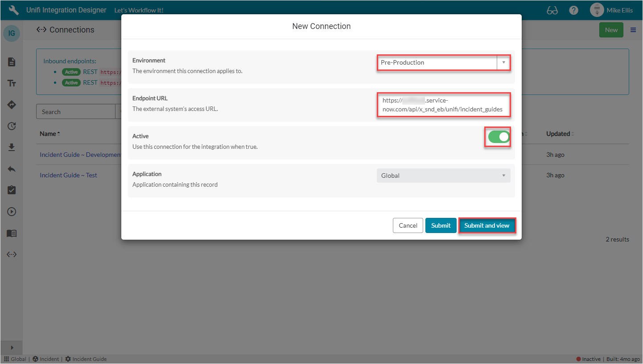This screenshot has height=364, width=643.
Task: Select the Connections icon in the sidebar
Action: pyautogui.click(x=12, y=254)
